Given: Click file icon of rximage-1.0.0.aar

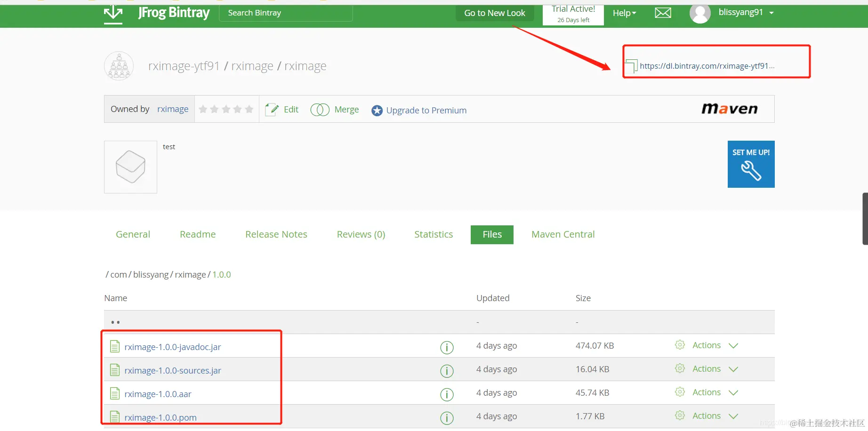Looking at the screenshot, I should 114,393.
